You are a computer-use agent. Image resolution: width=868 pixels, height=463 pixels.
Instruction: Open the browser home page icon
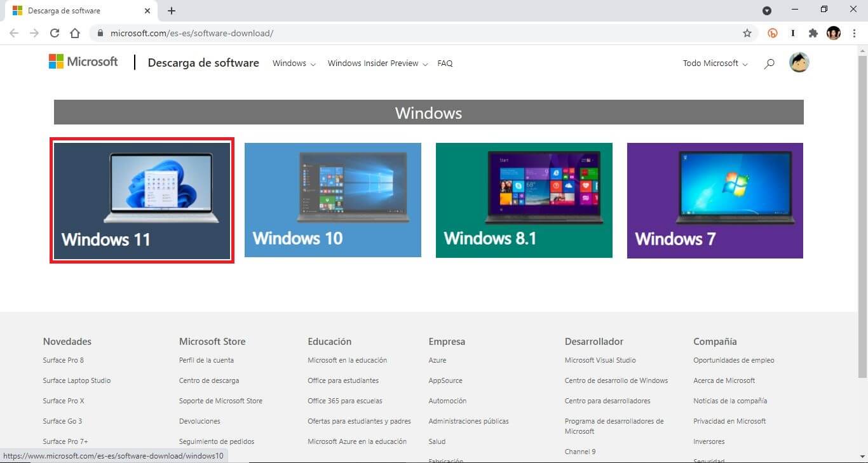coord(75,33)
